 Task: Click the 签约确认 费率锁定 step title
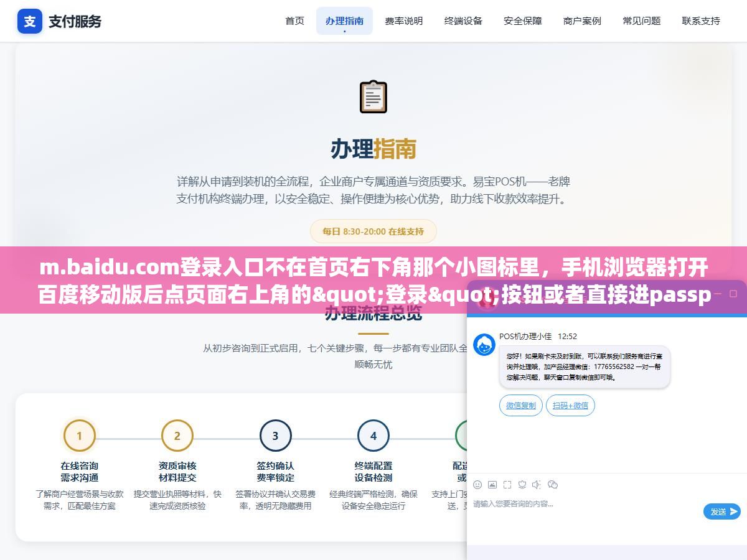(x=275, y=472)
